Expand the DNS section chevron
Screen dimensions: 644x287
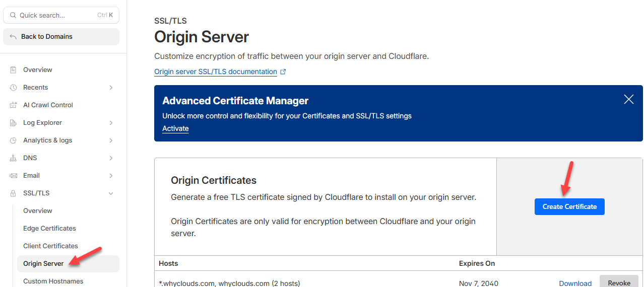111,158
